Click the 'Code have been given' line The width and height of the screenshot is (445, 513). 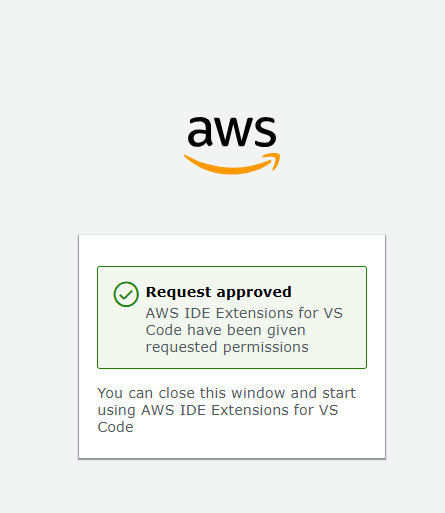click(226, 330)
